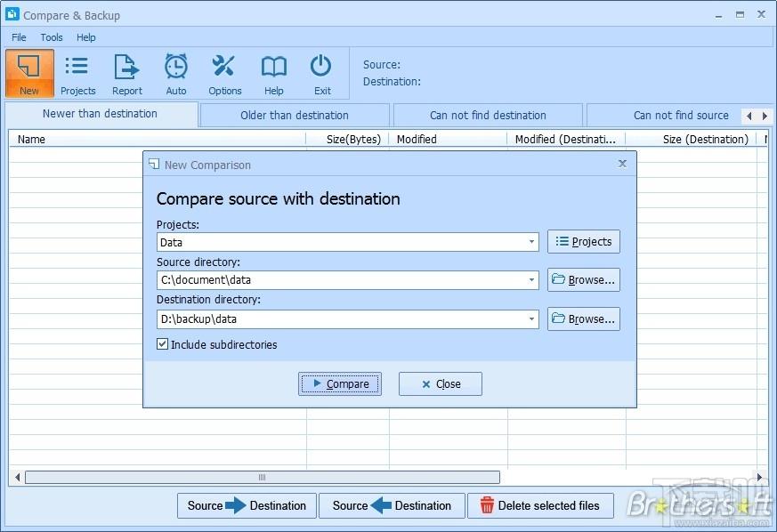The height and width of the screenshot is (532, 777).
Task: Switch to Can not find source tab
Action: point(681,116)
